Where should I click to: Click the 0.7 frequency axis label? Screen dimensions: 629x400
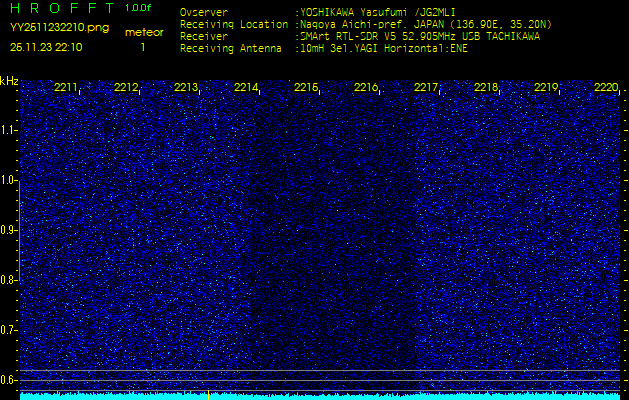(8, 330)
